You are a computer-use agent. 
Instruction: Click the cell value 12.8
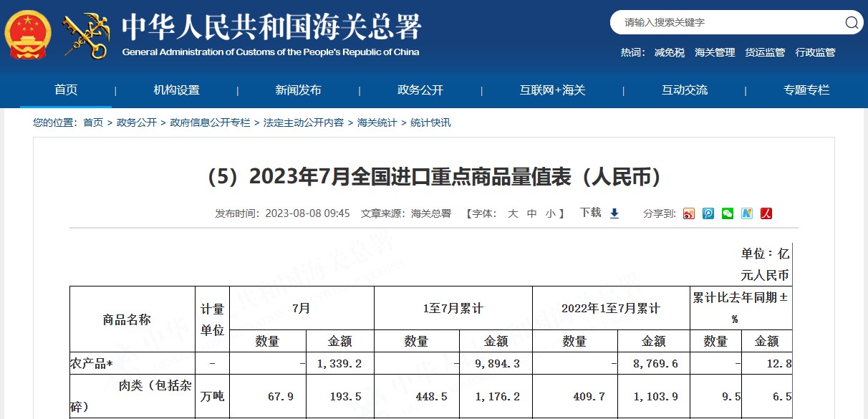[778, 364]
